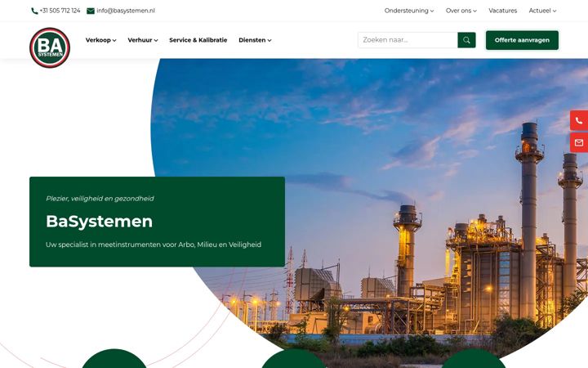Click the red floating mail button
This screenshot has width=588, height=368.
pos(579,142)
